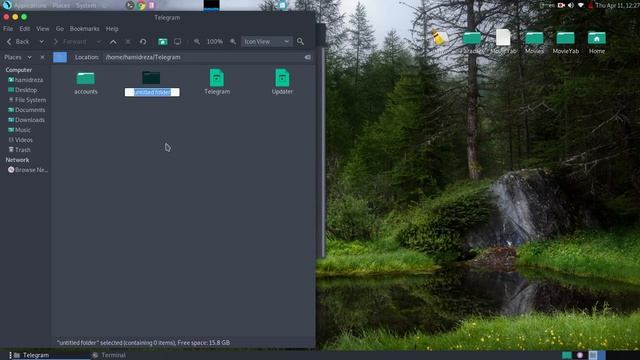Select the accounts folder icon
This screenshot has width=640, height=360.
point(86,78)
